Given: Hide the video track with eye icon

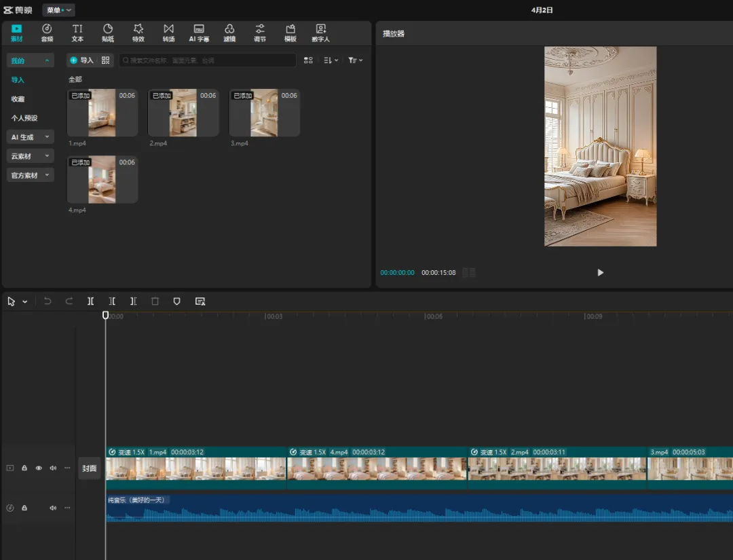Looking at the screenshot, I should click(x=39, y=468).
